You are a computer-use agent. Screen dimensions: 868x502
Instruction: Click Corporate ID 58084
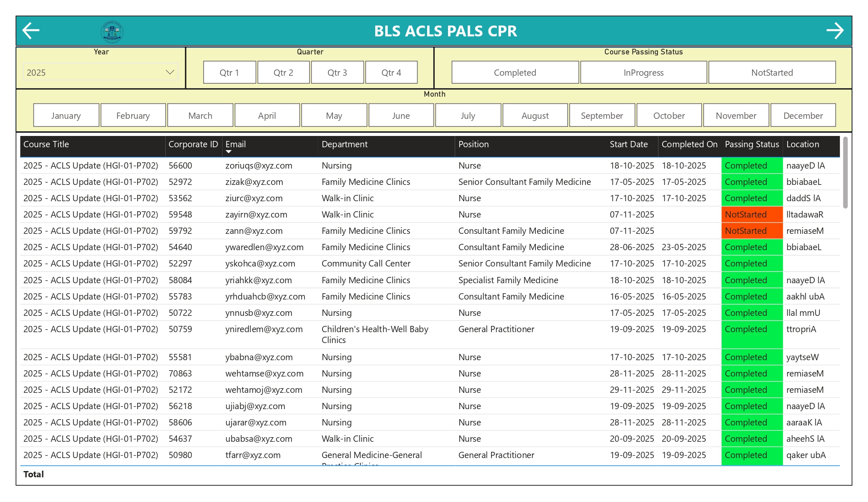[180, 280]
